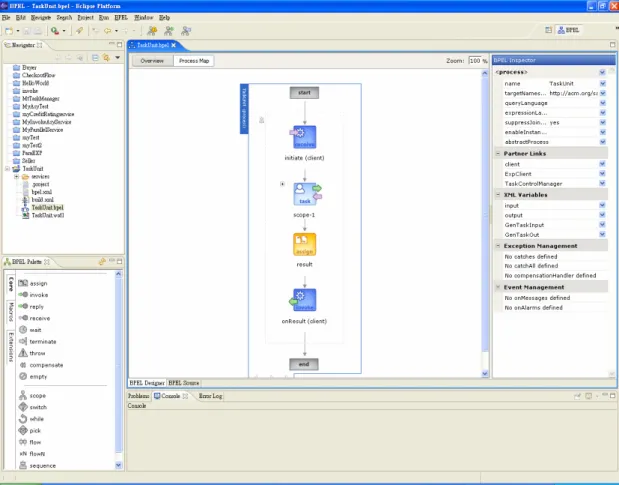This screenshot has width=619, height=485.
Task: Click the link with editor icon in Navigator
Action: tap(106, 58)
